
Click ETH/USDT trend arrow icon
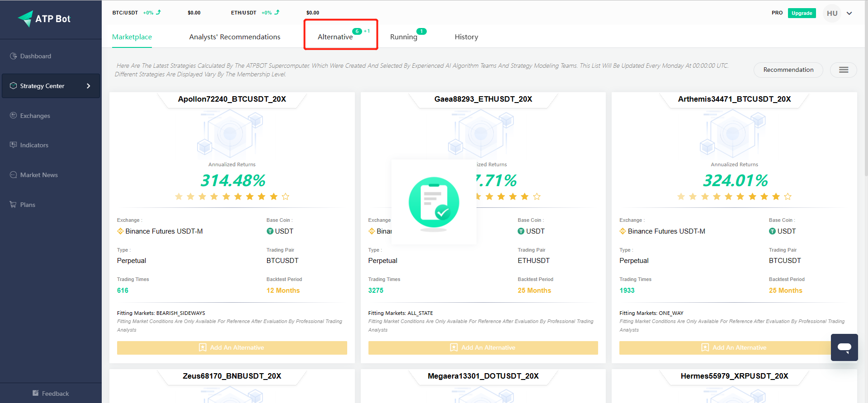[277, 12]
